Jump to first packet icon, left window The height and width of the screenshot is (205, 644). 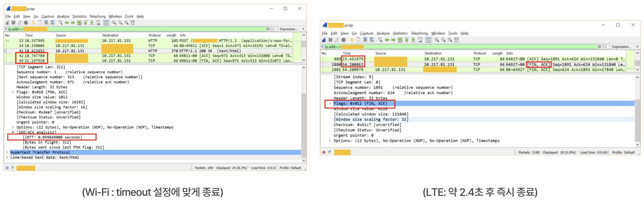[85, 23]
